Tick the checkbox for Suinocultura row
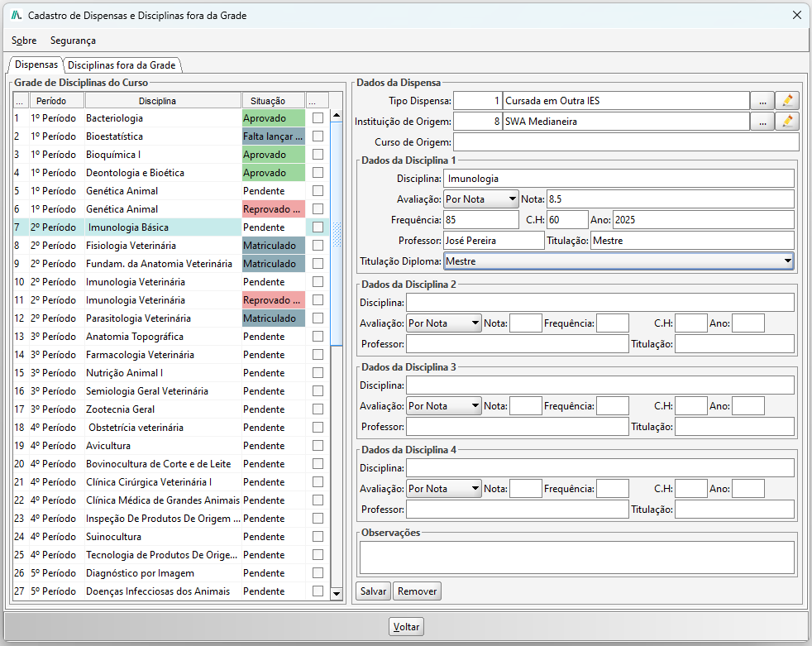This screenshot has width=812, height=646. pyautogui.click(x=318, y=537)
